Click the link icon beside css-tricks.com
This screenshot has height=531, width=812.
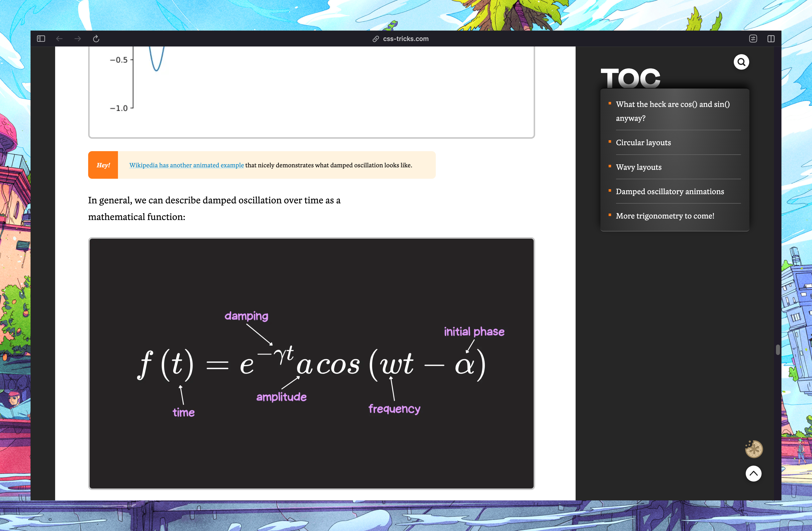point(376,39)
